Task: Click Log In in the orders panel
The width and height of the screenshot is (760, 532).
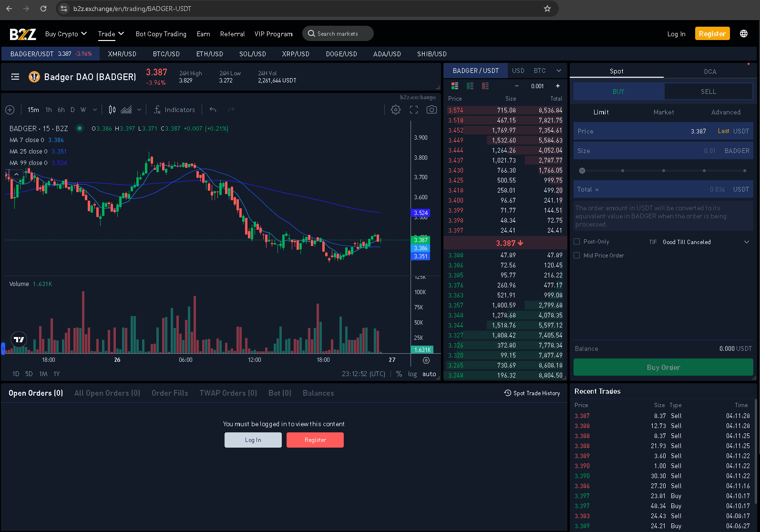Action: click(x=253, y=440)
